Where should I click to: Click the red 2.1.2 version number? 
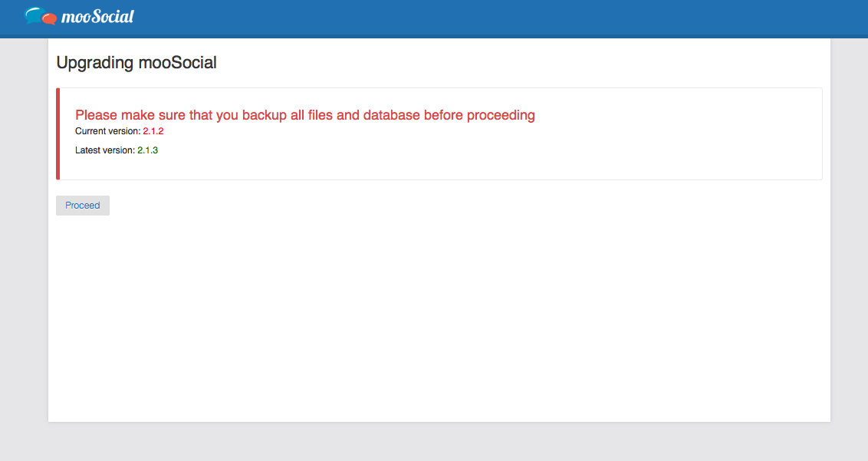(153, 131)
